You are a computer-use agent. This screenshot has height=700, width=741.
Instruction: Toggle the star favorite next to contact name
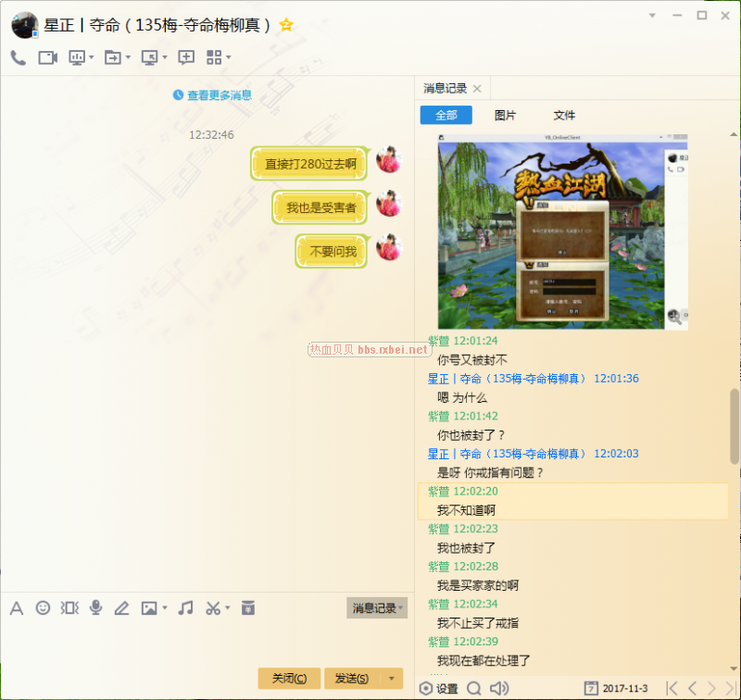(286, 25)
